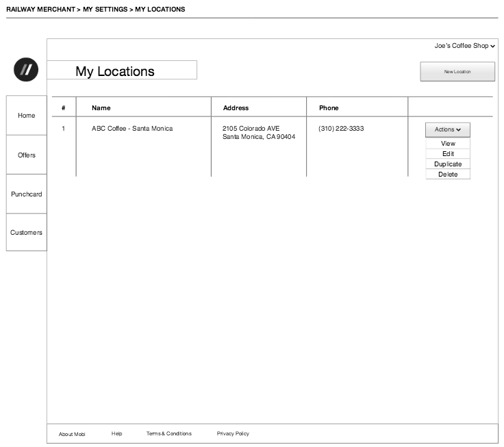
Task: Open the Joe's Coffee Shop account dropdown
Action: tap(464, 46)
